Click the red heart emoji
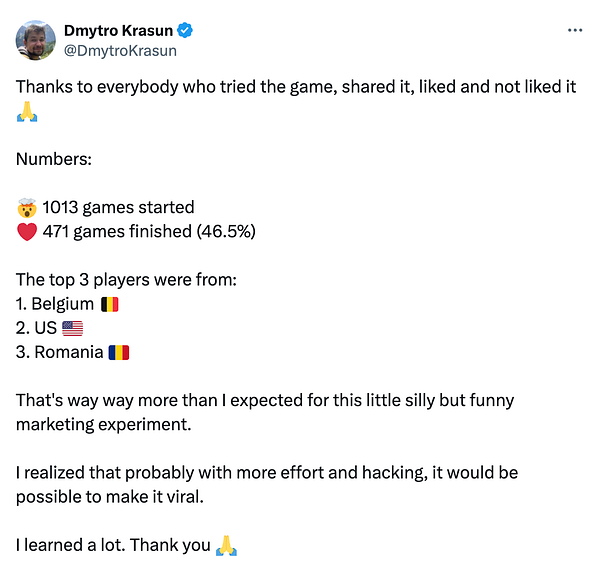The image size is (600, 566). [x=27, y=232]
